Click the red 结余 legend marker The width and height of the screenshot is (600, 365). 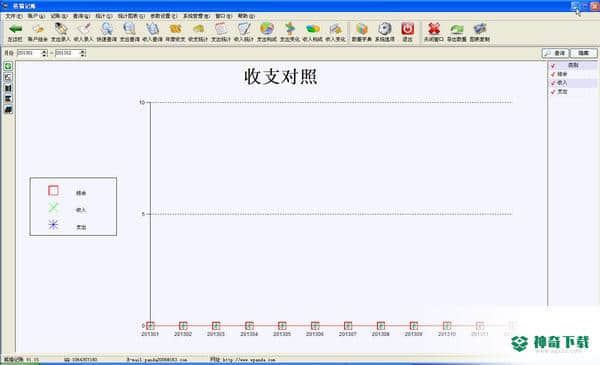53,190
